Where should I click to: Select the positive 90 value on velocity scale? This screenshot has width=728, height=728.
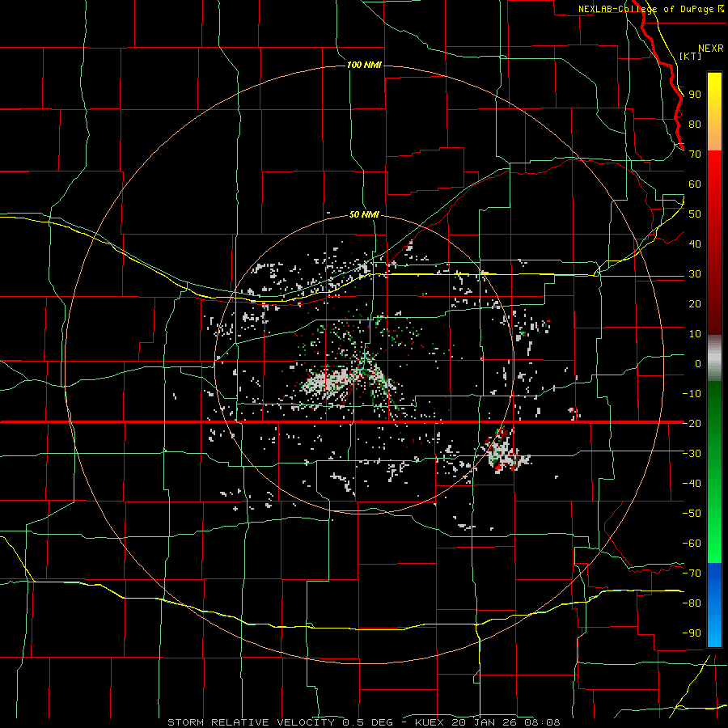coord(695,95)
